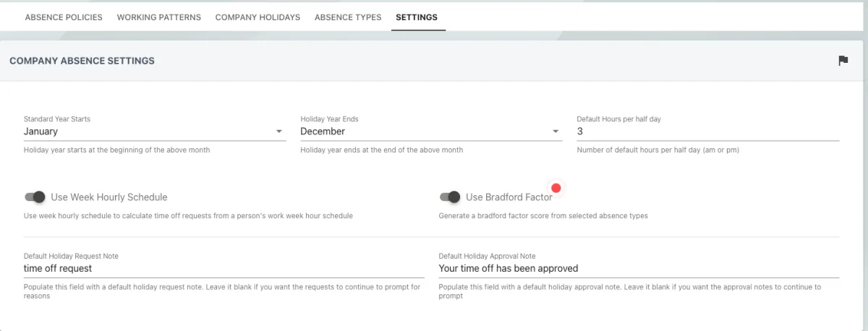Click 'Number of default hours per half day' hint
This screenshot has height=331, width=868.
(x=658, y=150)
